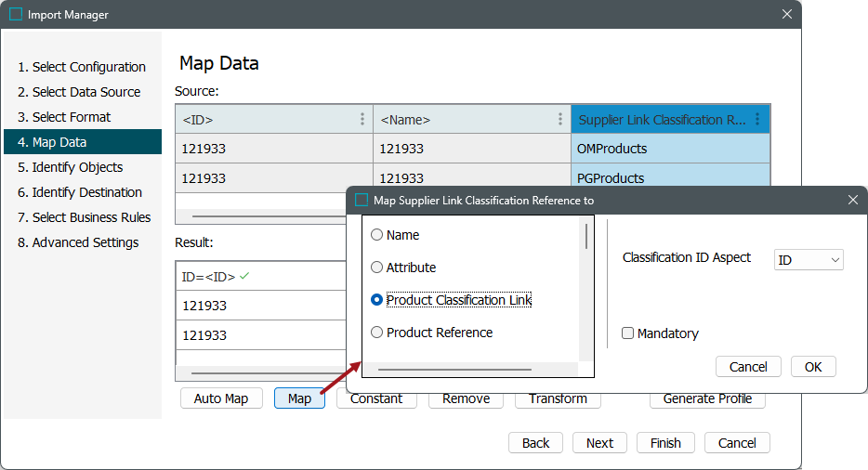
Task: Close the Import Manager window
Action: click(786, 15)
